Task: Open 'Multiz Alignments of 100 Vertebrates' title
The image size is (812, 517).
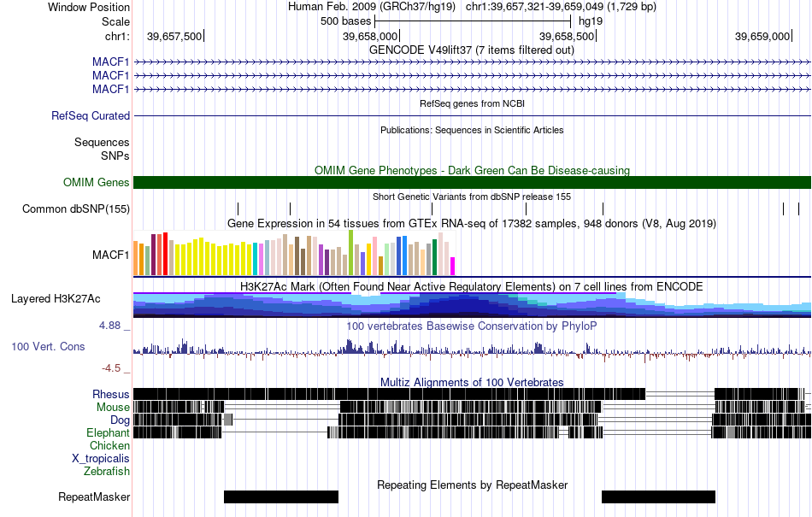Action: pyautogui.click(x=472, y=383)
